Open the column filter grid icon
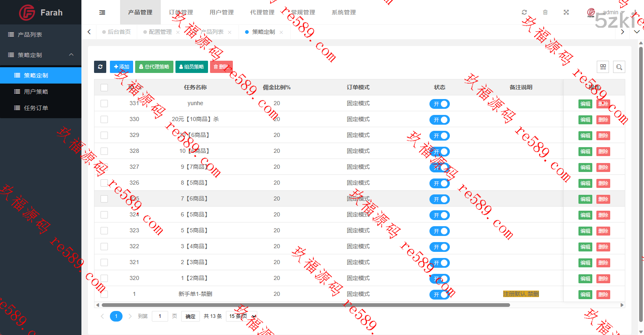This screenshot has height=335, width=644. (603, 67)
